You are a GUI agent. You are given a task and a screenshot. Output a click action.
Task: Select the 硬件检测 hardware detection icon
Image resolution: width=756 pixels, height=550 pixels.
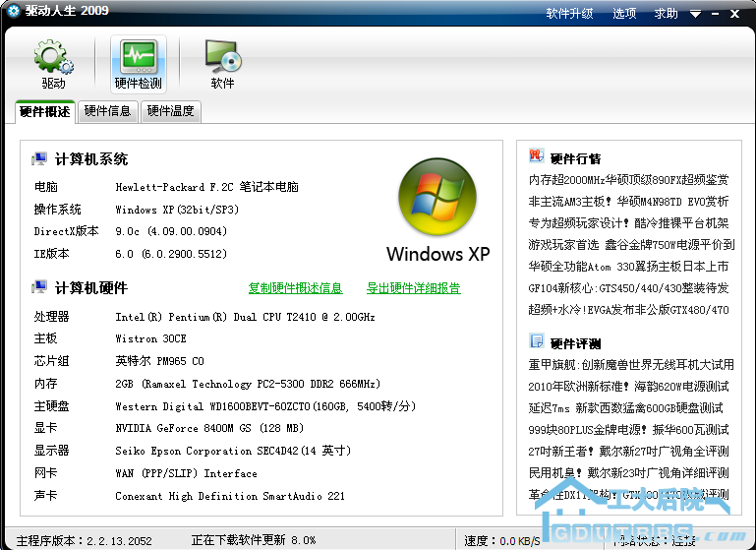(138, 59)
